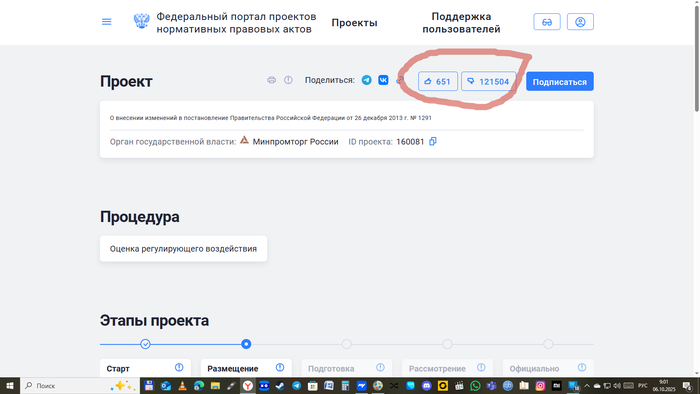Select the Рассмотрение stage circle marker

point(447,344)
